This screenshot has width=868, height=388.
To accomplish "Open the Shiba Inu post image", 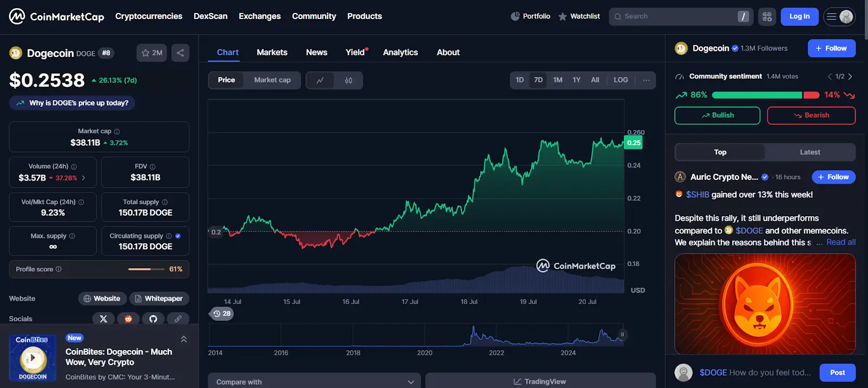I will coord(765,304).
